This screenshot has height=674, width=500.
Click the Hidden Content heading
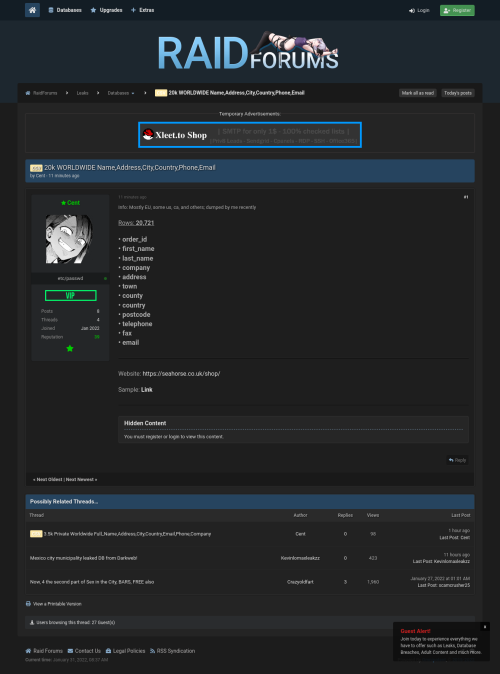pyautogui.click(x=145, y=423)
